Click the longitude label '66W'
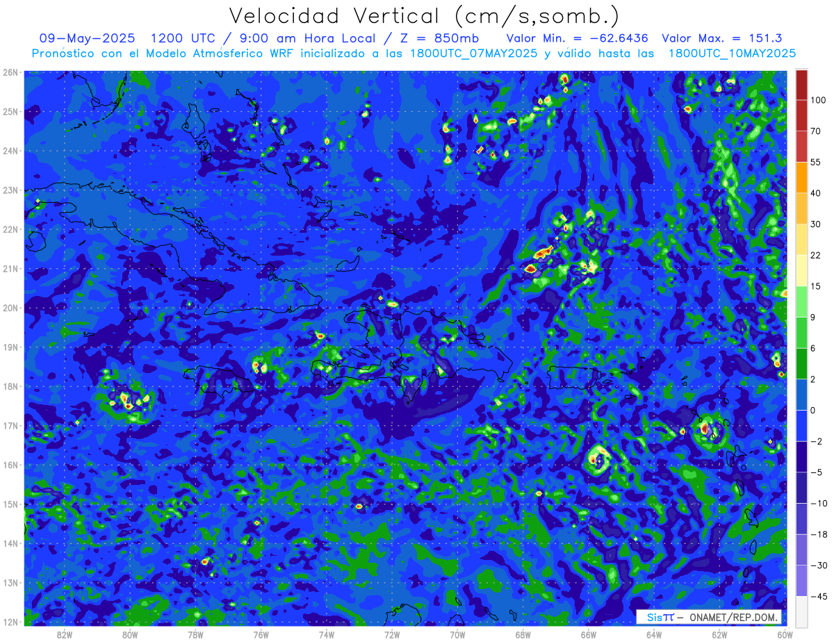834x644 pixels. tap(589, 634)
